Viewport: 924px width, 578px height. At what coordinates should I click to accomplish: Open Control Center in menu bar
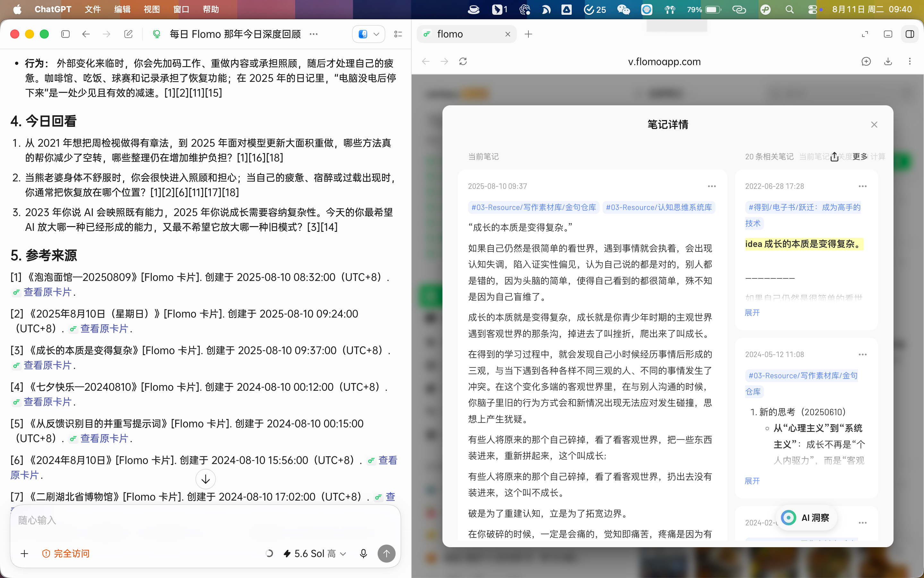[x=812, y=9]
